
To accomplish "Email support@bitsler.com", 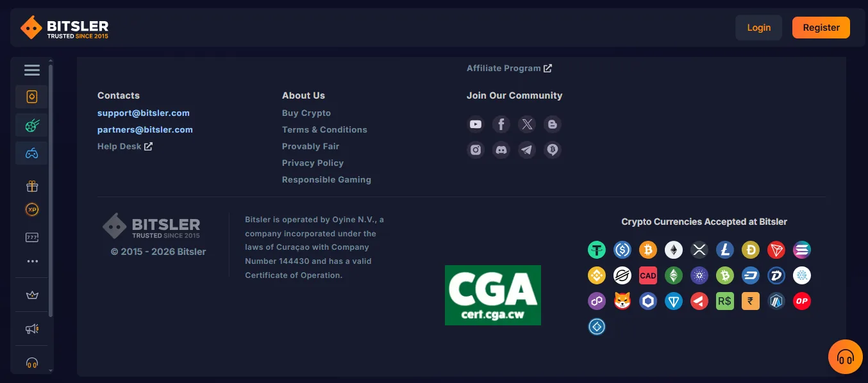I will (x=144, y=113).
